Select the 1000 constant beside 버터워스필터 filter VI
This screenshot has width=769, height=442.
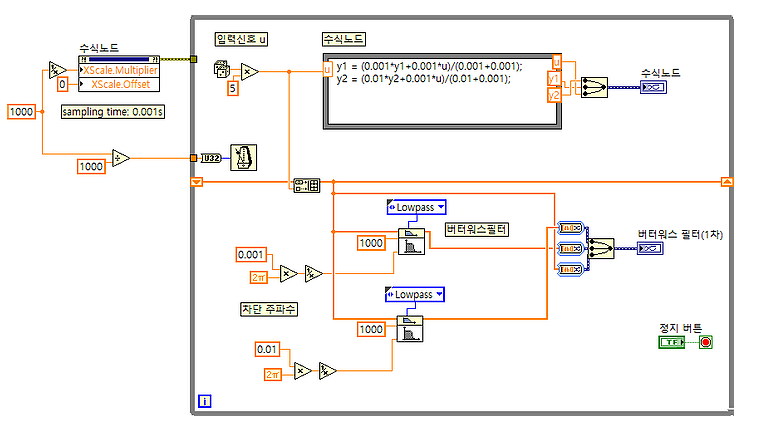(371, 243)
